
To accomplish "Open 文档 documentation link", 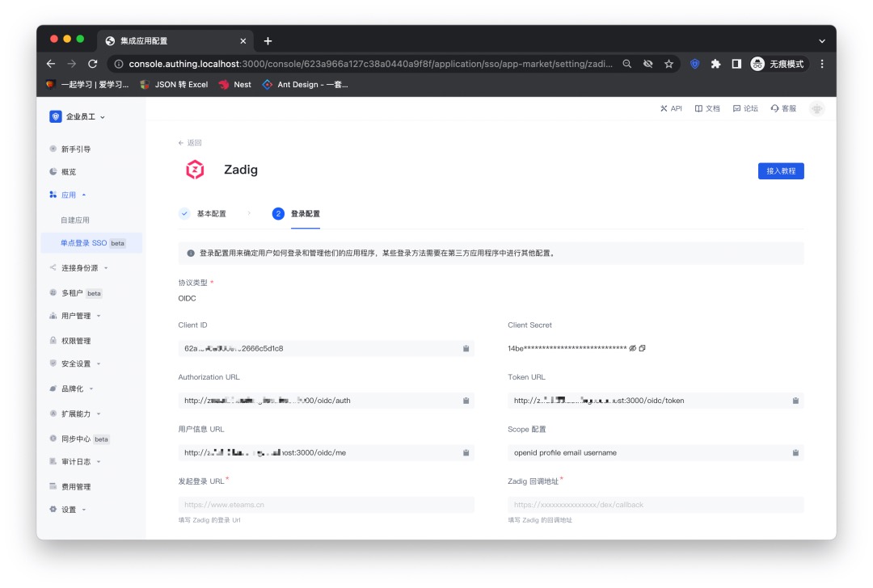I will tap(707, 108).
